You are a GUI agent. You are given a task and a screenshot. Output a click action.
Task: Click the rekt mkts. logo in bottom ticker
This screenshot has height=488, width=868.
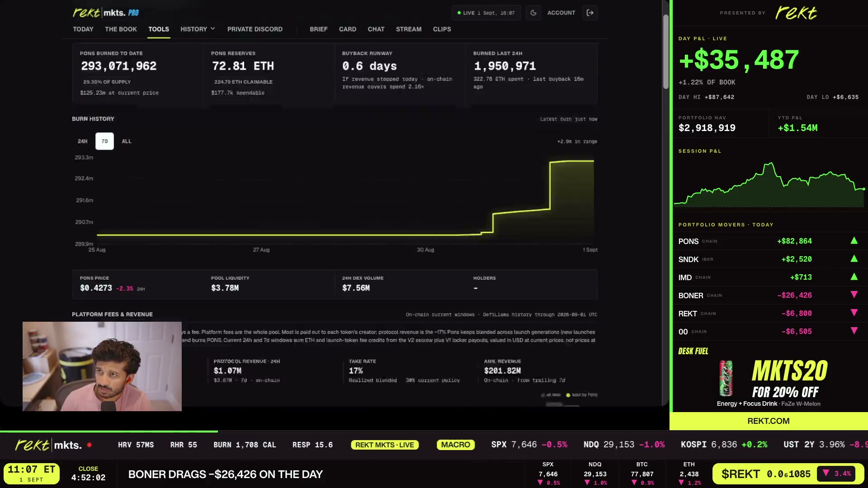point(48,445)
